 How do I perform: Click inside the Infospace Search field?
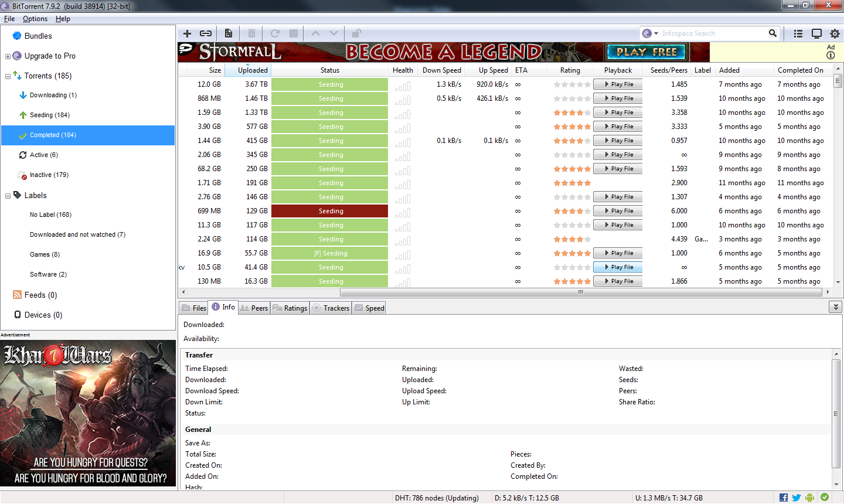712,33
